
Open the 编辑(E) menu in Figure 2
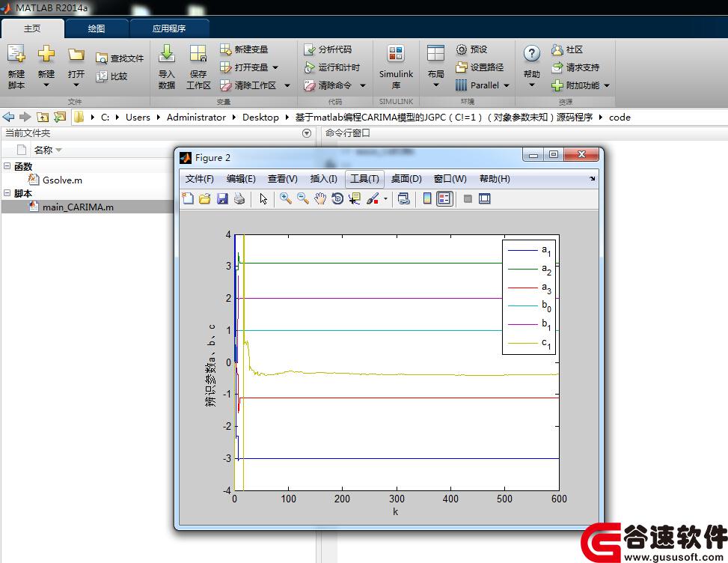[x=240, y=179]
